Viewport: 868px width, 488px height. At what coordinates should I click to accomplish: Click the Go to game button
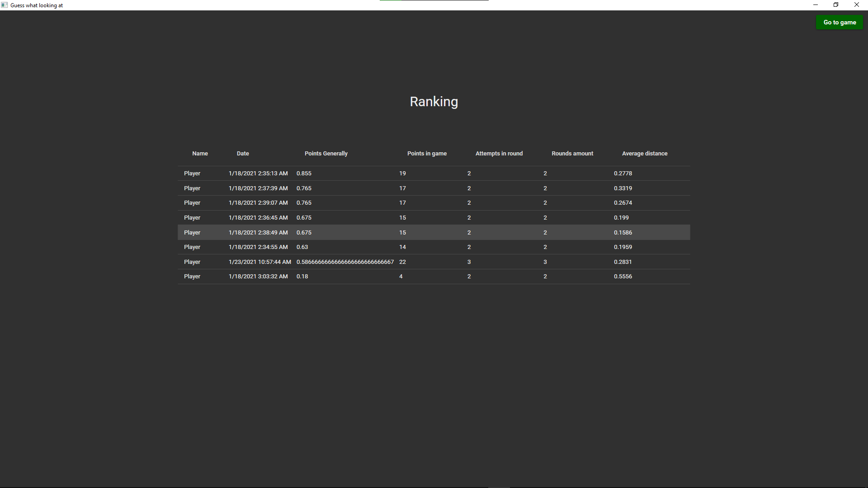pos(839,22)
